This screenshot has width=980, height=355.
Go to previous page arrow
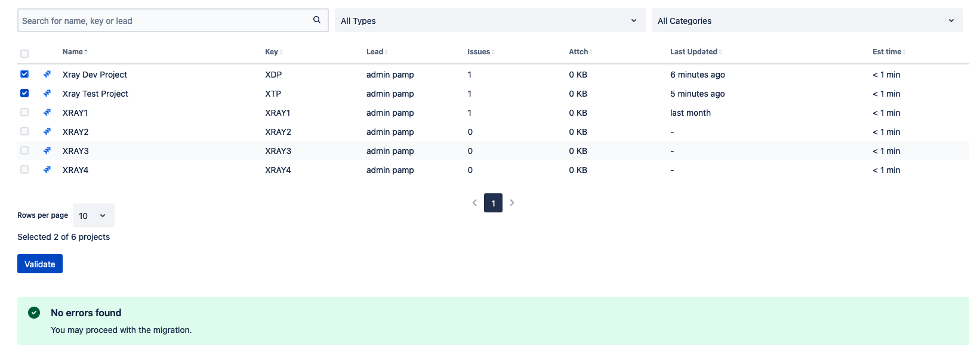pos(474,203)
